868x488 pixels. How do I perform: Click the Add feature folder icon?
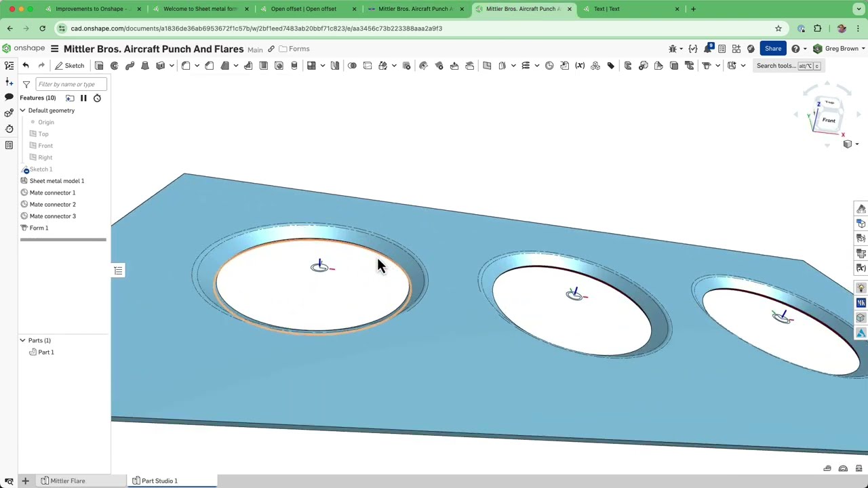(x=70, y=98)
